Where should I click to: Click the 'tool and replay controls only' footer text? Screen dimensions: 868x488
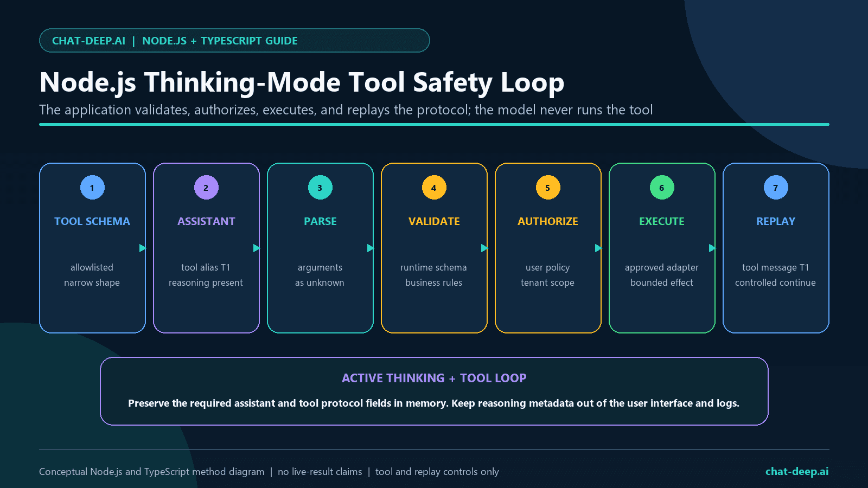click(x=437, y=472)
